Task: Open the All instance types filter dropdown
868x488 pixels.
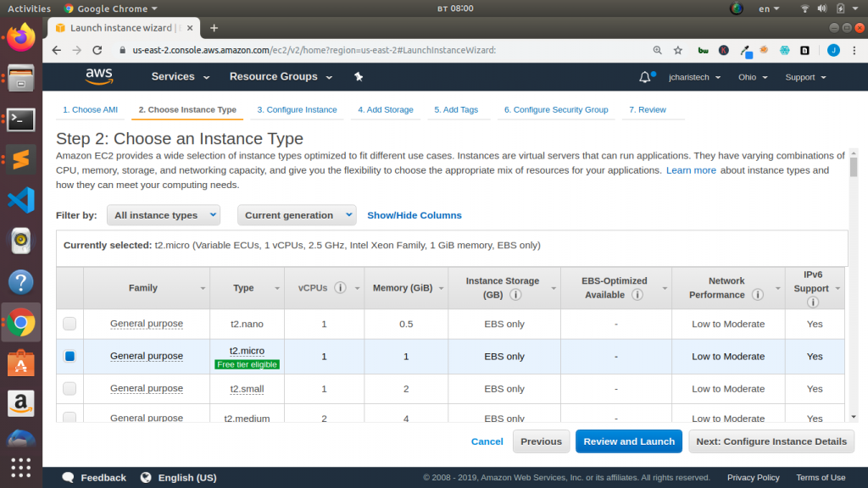Action: pos(163,215)
